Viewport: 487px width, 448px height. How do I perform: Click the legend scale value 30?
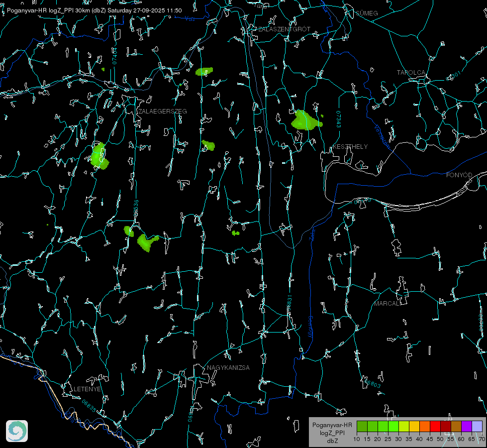398,439
